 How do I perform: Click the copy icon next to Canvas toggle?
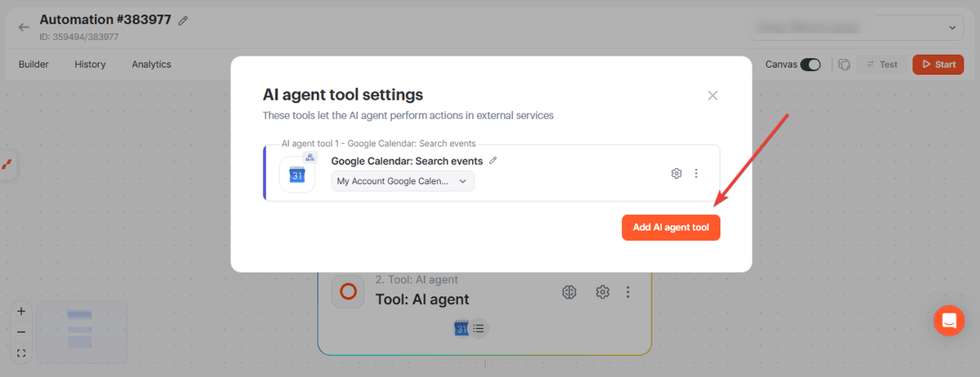[x=844, y=64]
